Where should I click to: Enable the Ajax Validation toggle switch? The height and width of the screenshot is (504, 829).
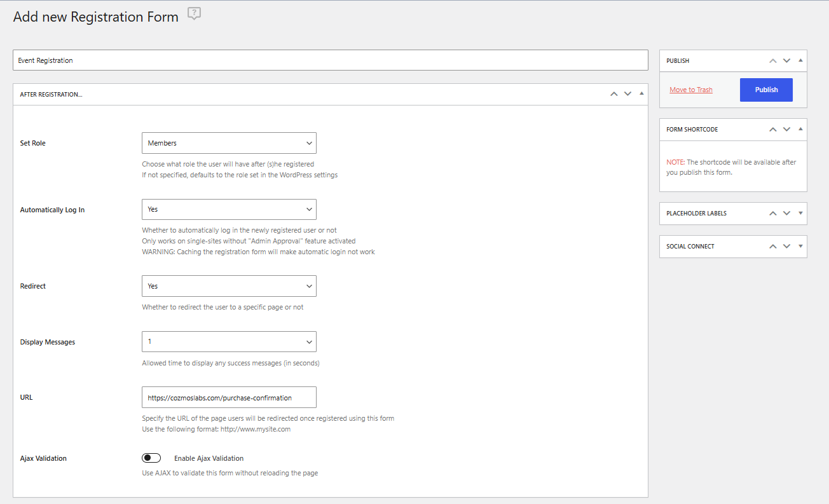click(x=151, y=458)
